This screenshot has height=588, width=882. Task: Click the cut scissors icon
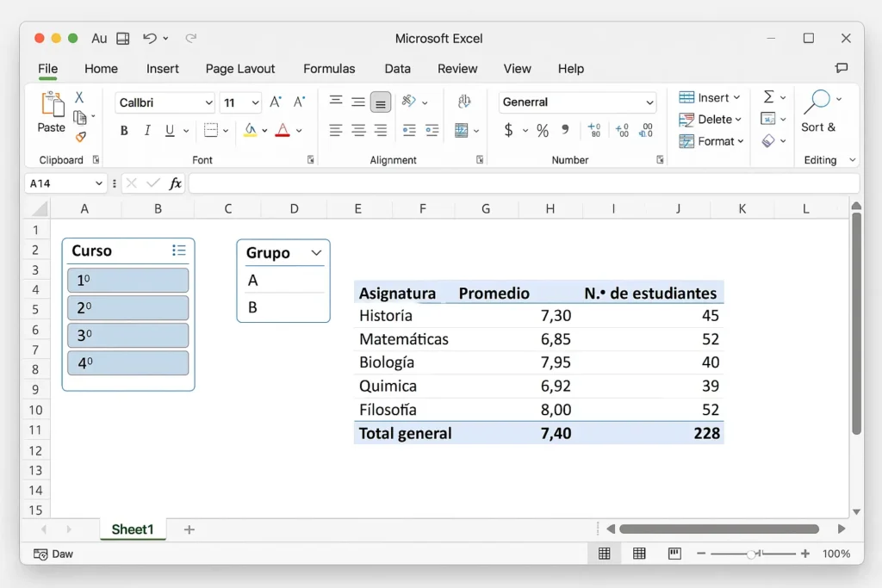coord(79,97)
